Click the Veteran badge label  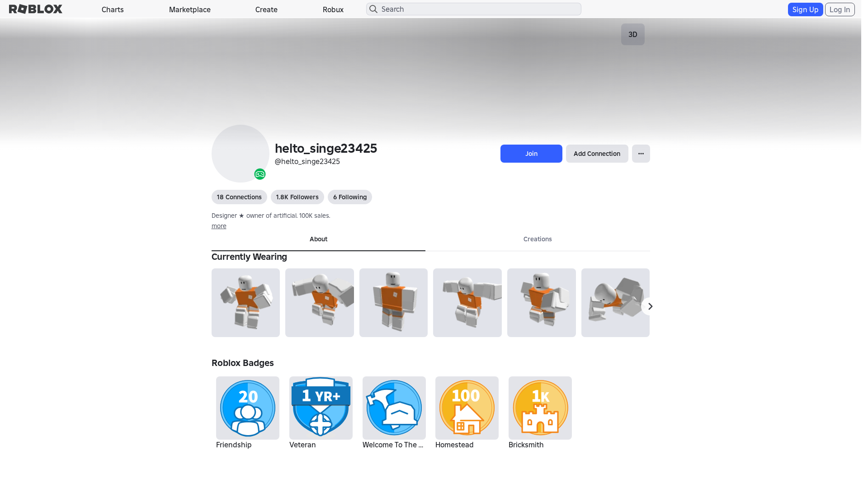coord(302,445)
